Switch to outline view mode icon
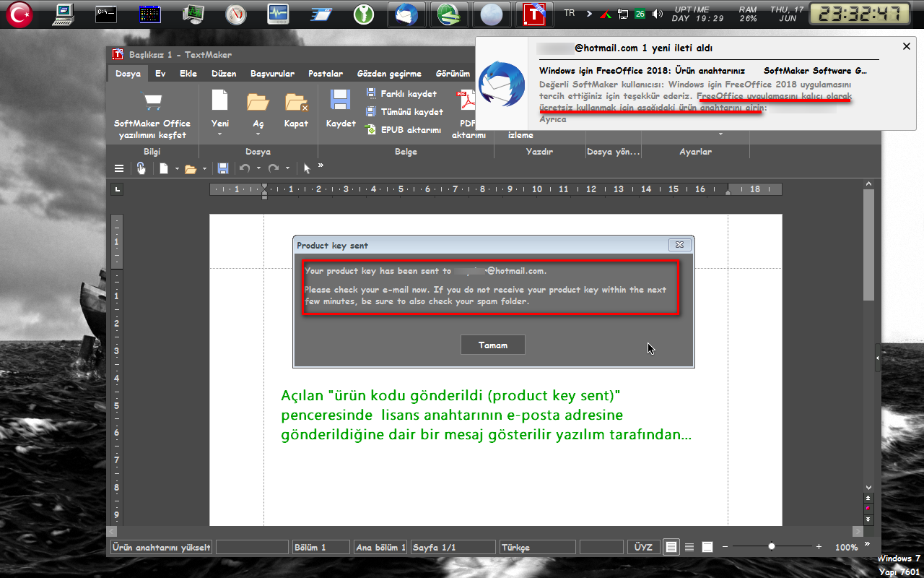 pyautogui.click(x=707, y=548)
